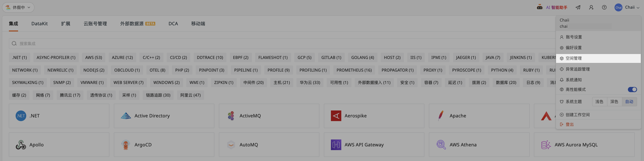The height and width of the screenshot is (161, 644).
Task: Click the AWS Aurora MySQL icon
Action: pyautogui.click(x=546, y=145)
